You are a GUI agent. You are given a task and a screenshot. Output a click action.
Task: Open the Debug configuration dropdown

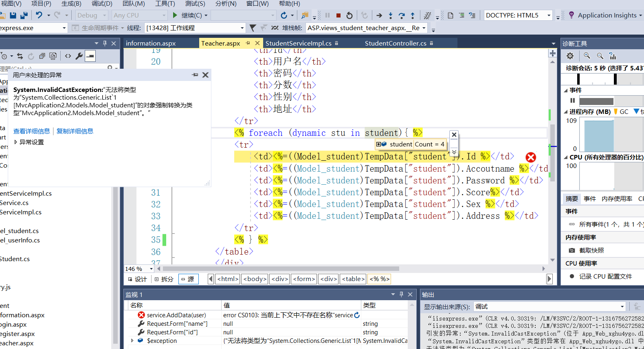coord(105,15)
